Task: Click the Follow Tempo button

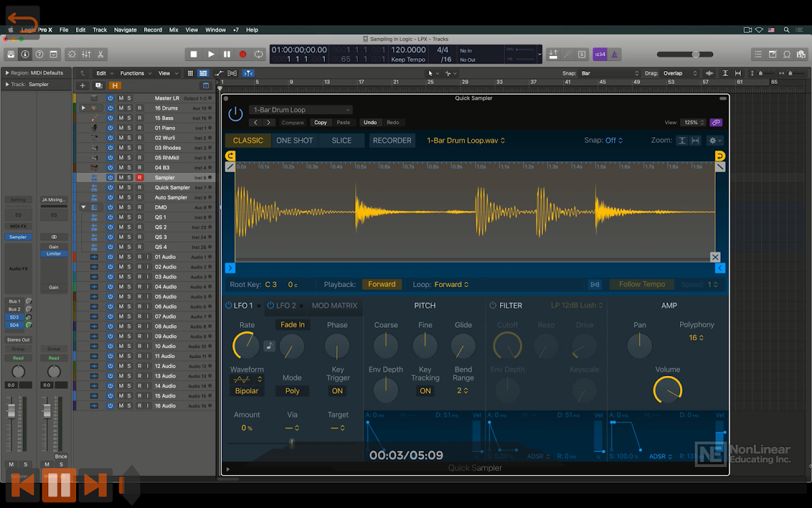Action: tap(641, 284)
